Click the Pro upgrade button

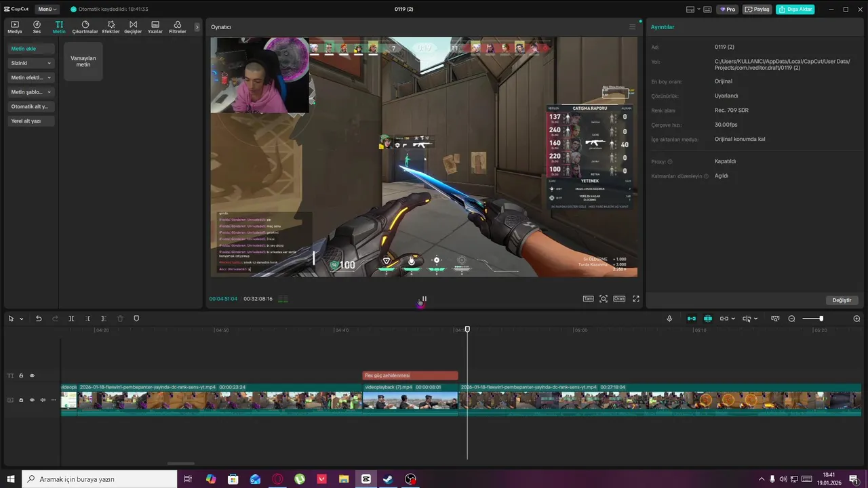(x=728, y=9)
